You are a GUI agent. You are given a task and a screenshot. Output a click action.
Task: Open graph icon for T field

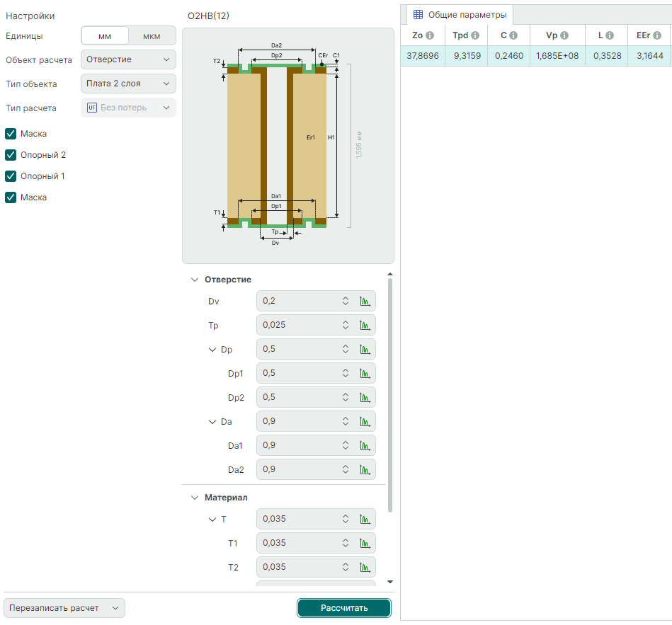365,519
